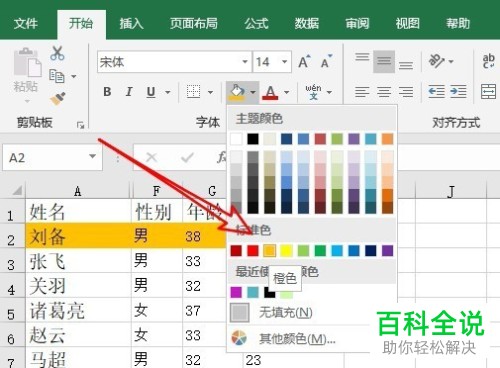Switch to the 公式 tab
The height and width of the screenshot is (368, 500).
pos(256,24)
